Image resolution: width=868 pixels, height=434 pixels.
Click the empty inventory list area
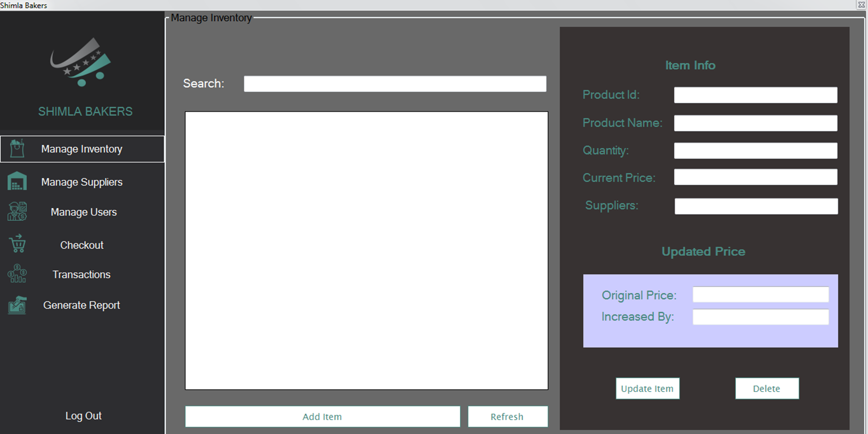pos(367,250)
